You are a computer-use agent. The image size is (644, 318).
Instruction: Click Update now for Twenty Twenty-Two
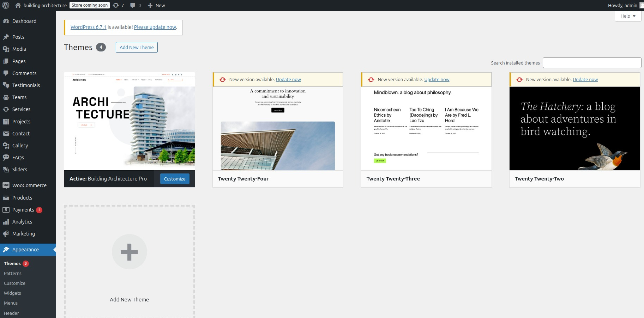click(x=585, y=80)
